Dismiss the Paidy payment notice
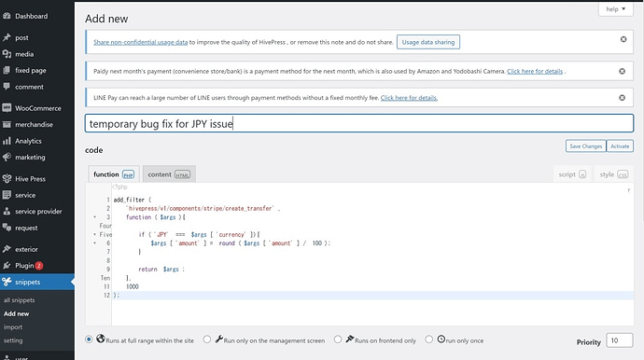The image size is (644, 360). 623,71
